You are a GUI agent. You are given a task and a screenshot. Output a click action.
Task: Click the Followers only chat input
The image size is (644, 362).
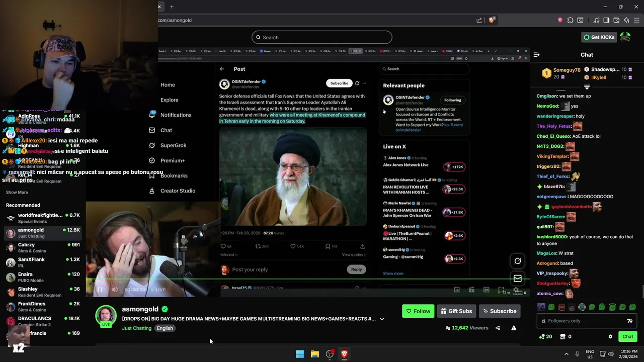587,321
